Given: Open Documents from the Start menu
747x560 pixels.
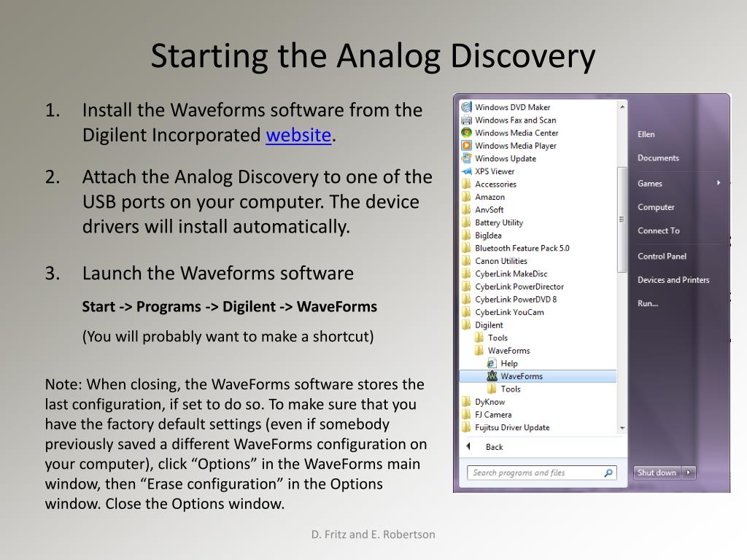Looking at the screenshot, I should click(659, 158).
